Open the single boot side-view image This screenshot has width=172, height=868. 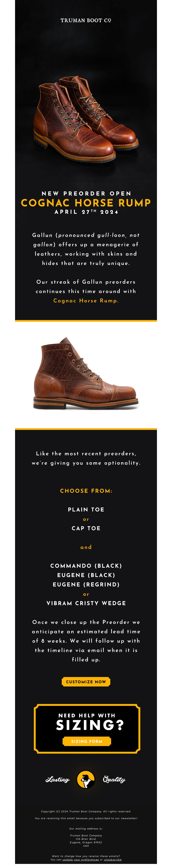(86, 373)
